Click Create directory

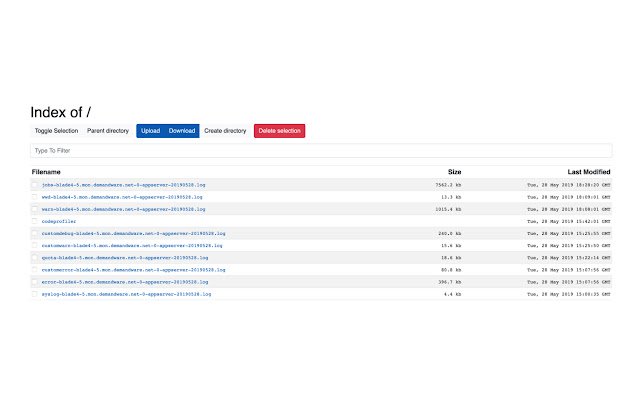225,131
